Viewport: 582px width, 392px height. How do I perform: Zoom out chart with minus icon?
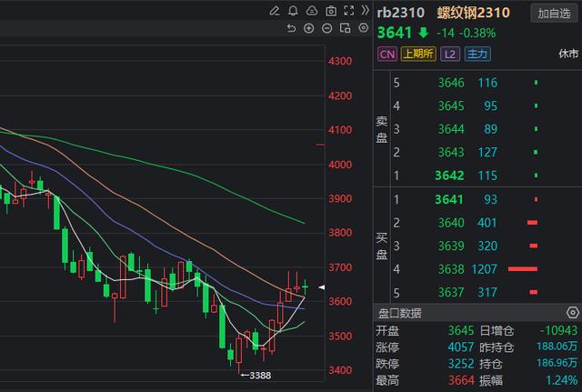327,28
